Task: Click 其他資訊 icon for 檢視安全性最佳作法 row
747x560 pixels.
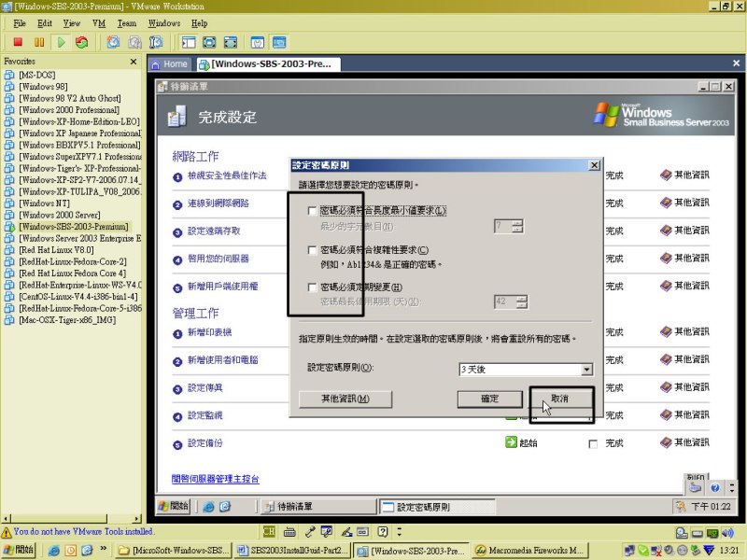Action: click(x=666, y=175)
